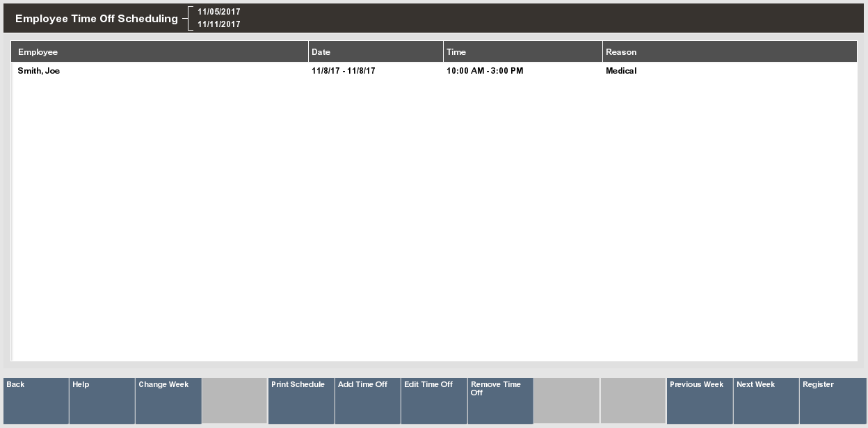This screenshot has width=868, height=428.
Task: Click Add Time Off
Action: coord(368,401)
